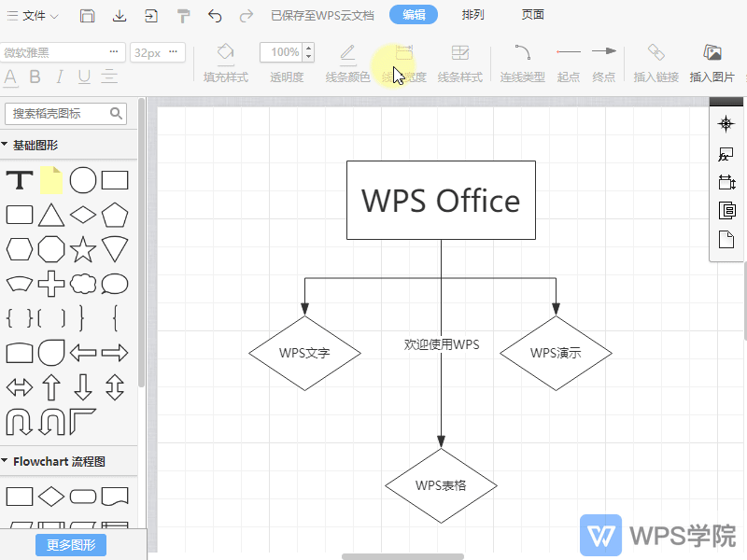The height and width of the screenshot is (560, 747).
Task: Select the star shape
Action: (x=83, y=249)
